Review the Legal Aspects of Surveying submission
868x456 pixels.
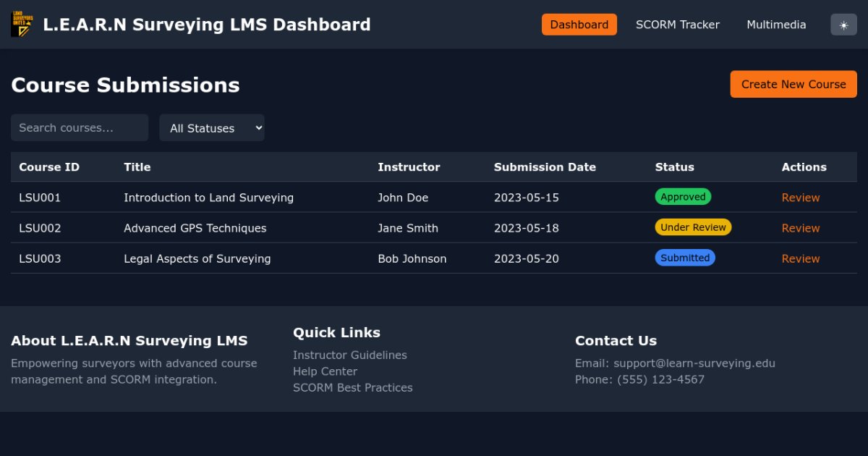pyautogui.click(x=801, y=258)
